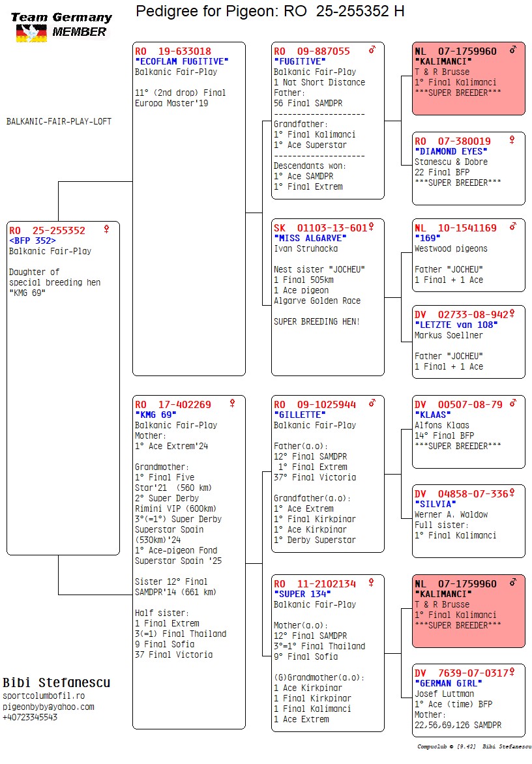The height and width of the screenshot is (764, 532).
Task: Click the female symbol in BFP 352 box
Action: tap(106, 229)
